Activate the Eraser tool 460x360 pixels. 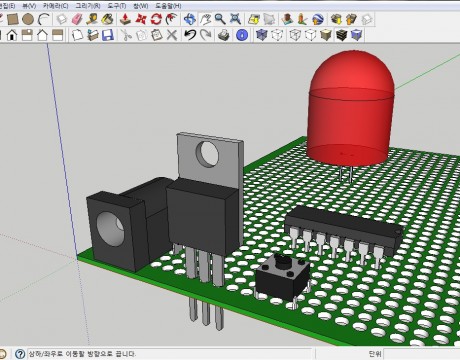pos(77,19)
